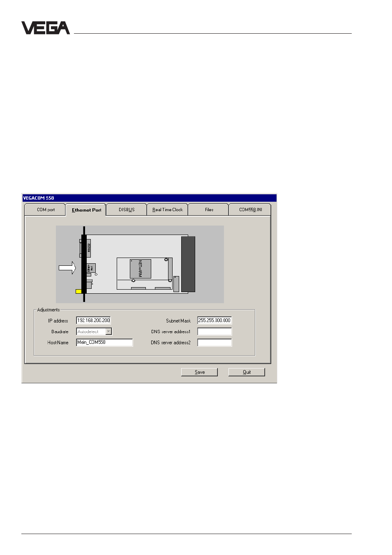Click the Adjustments group label
392x555 pixels.
[48, 310]
